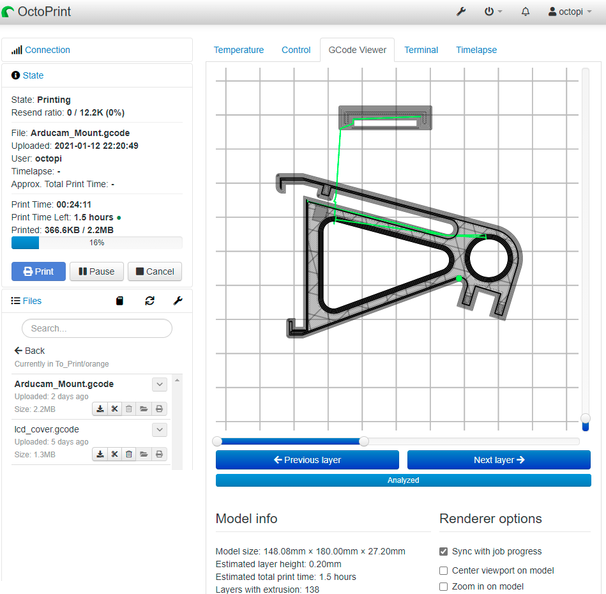
Task: Click the OctoPrint logo
Action: click(36, 12)
